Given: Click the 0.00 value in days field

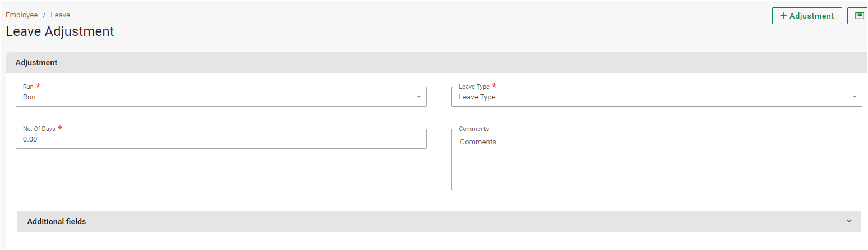Looking at the screenshot, I should pos(30,139).
